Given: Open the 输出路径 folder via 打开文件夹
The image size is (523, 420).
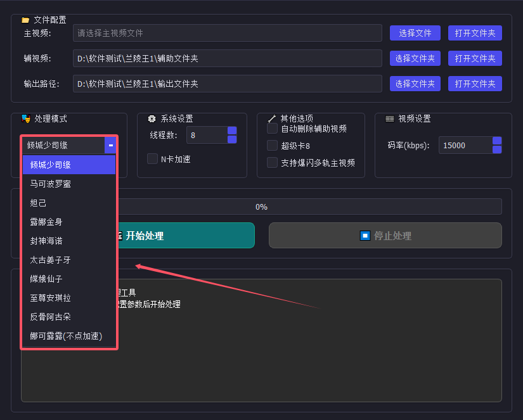Looking at the screenshot, I should pyautogui.click(x=475, y=83).
